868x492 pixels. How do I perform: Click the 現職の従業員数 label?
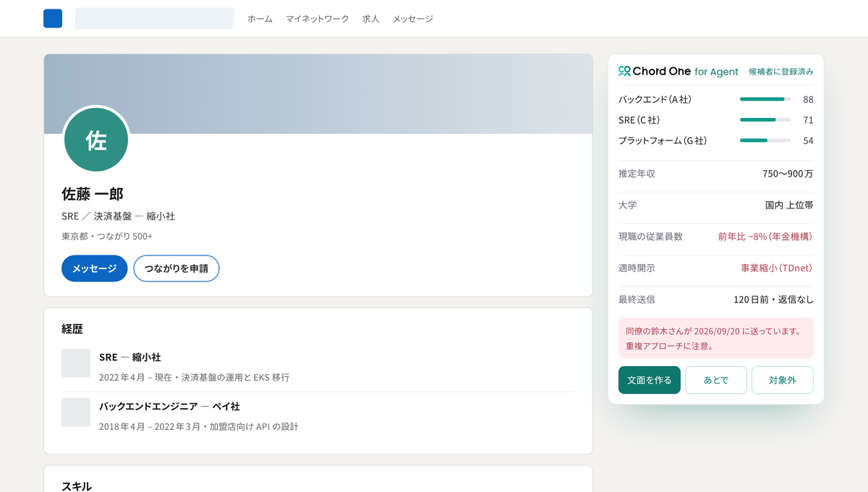651,237
